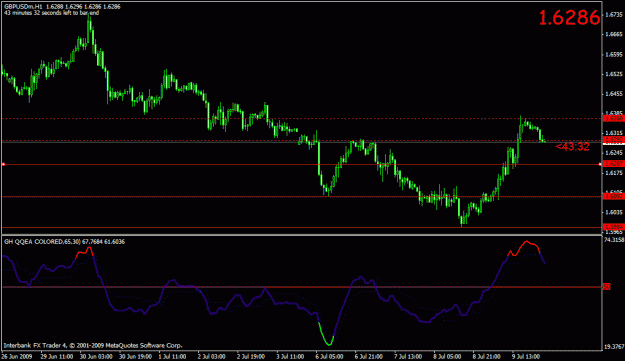Click the 8 Jul 05:00 time label
625x361 pixels.
click(447, 356)
